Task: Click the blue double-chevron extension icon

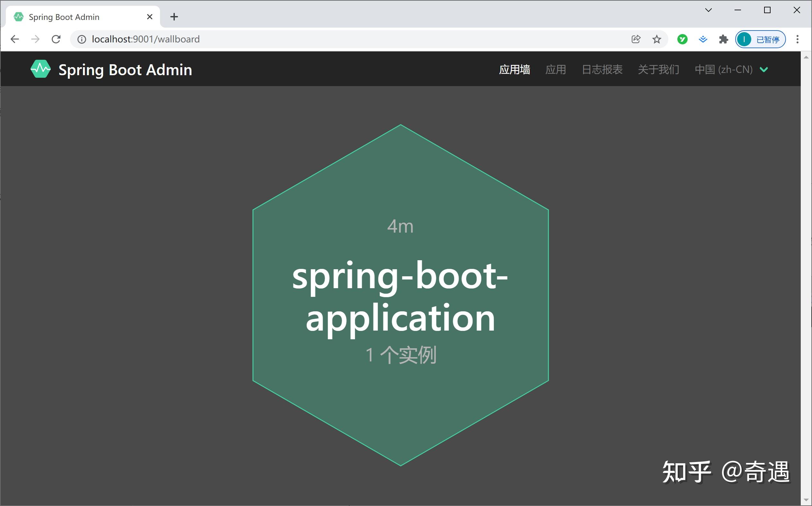Action: 703,39
